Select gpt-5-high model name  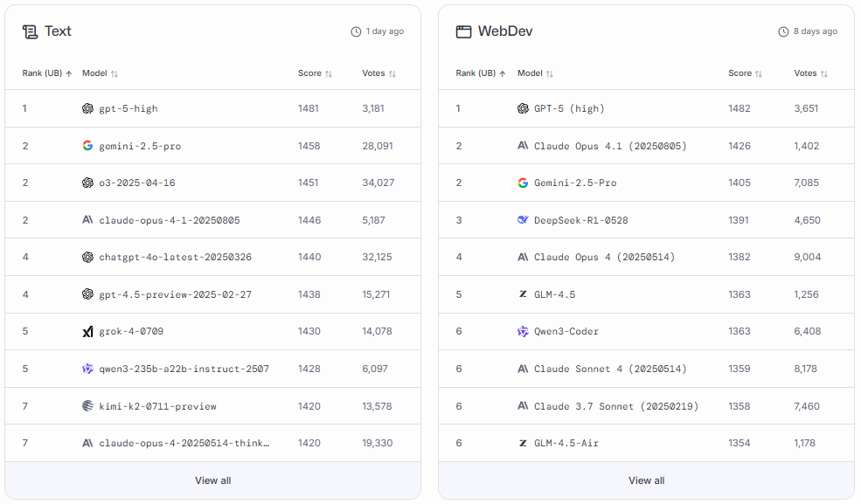[x=128, y=108]
